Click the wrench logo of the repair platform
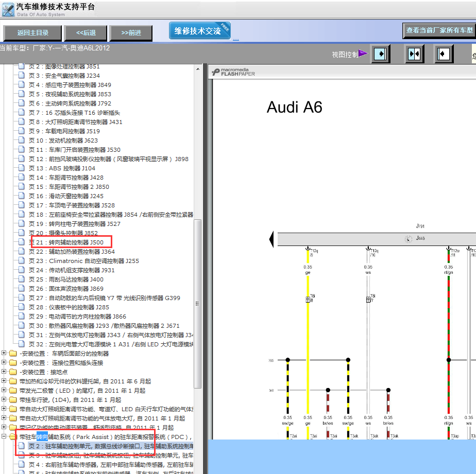 [x=8, y=10]
